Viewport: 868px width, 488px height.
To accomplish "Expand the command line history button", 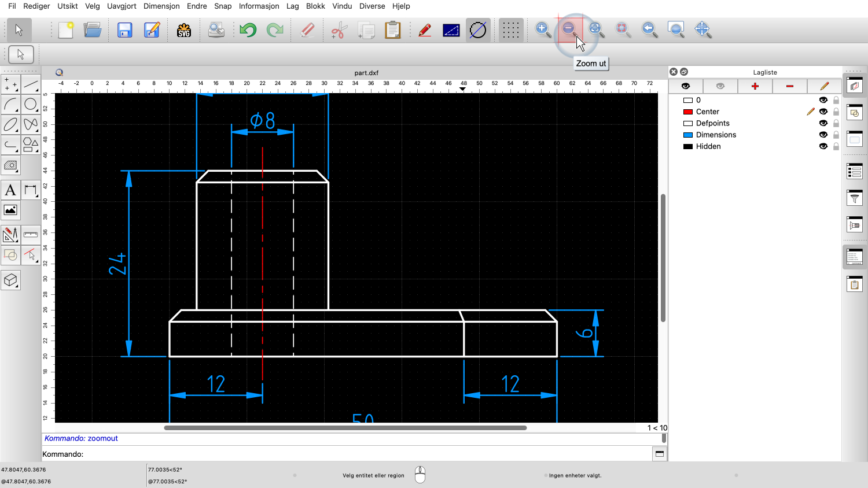I will click(x=659, y=454).
